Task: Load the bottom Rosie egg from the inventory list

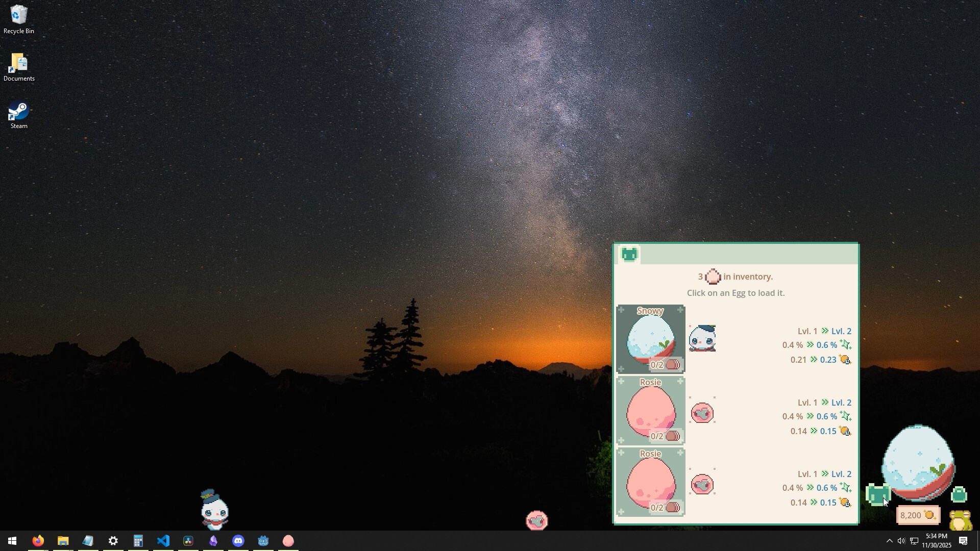Action: click(650, 482)
